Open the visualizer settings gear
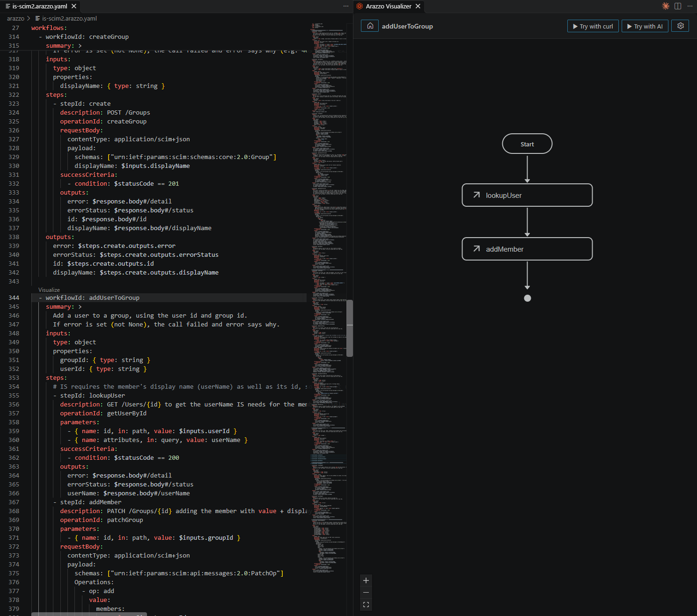 681,26
